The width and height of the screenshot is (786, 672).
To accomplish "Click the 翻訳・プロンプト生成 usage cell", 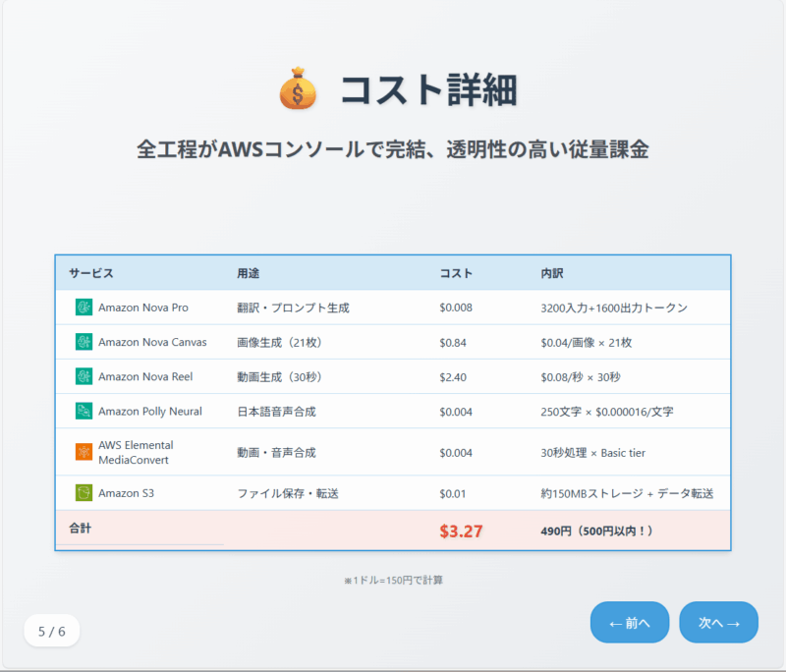I will tap(293, 308).
